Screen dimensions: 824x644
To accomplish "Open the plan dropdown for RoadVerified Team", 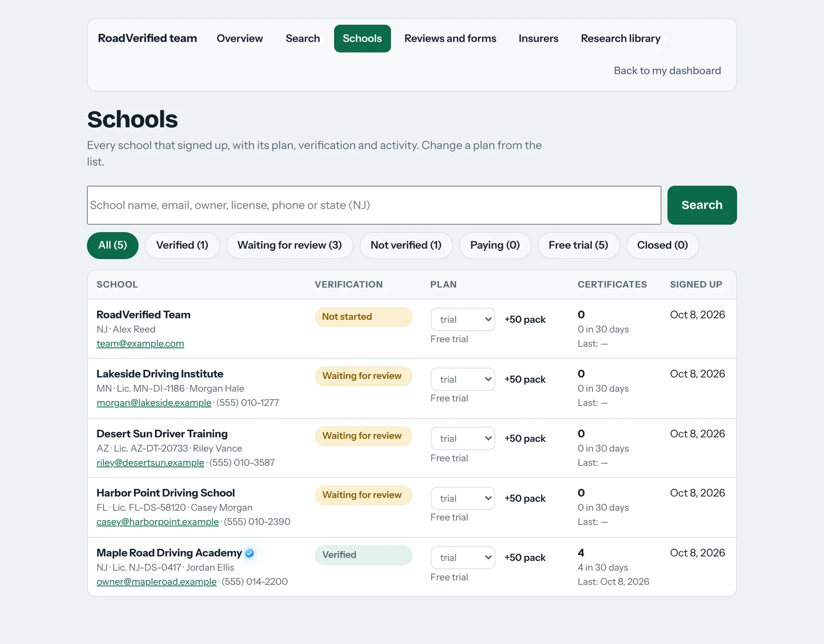I will [462, 319].
